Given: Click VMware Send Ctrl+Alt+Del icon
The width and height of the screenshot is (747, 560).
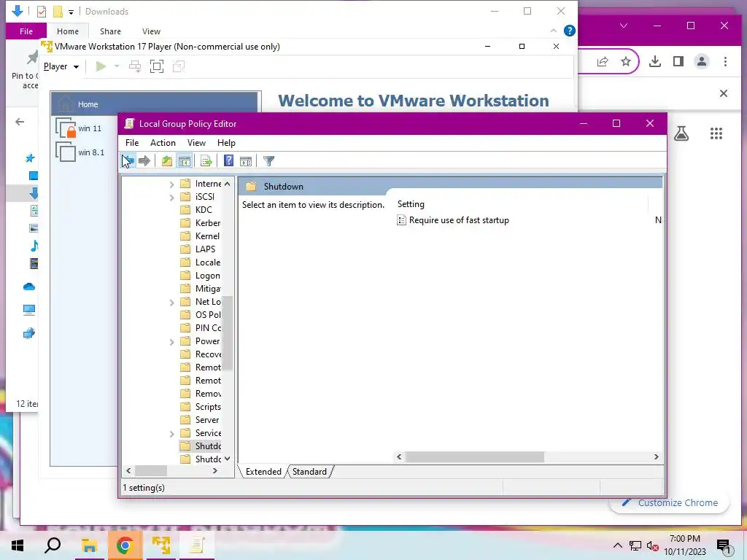Looking at the screenshot, I should tap(135, 66).
